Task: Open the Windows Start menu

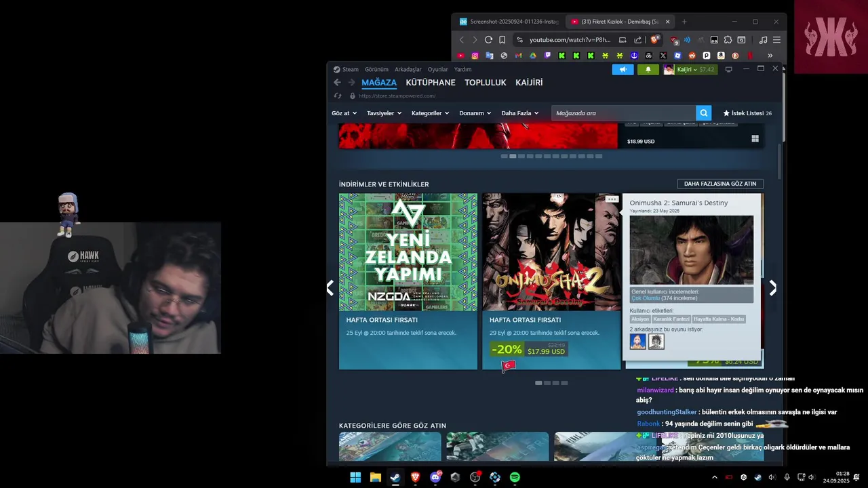Action: (355, 477)
